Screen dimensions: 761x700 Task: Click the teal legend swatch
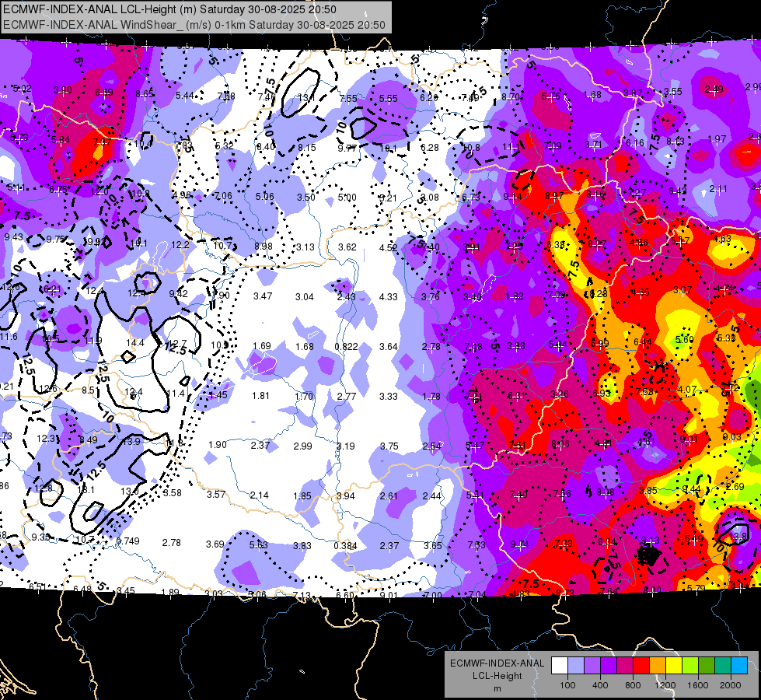[x=722, y=666]
